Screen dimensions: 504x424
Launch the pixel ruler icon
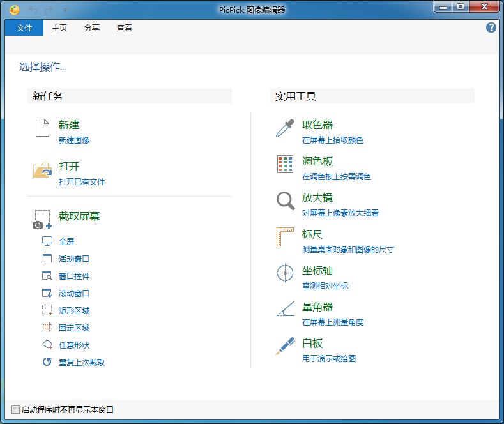285,237
